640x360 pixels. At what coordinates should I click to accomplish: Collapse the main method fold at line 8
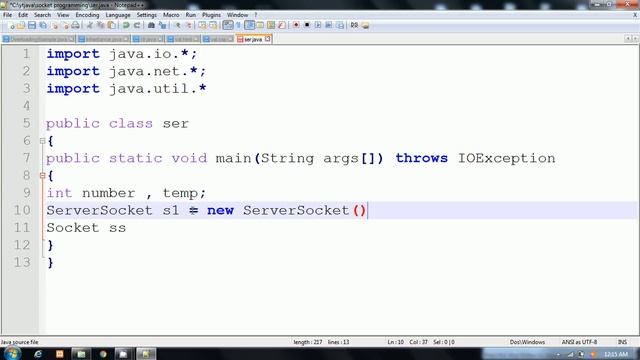point(42,176)
